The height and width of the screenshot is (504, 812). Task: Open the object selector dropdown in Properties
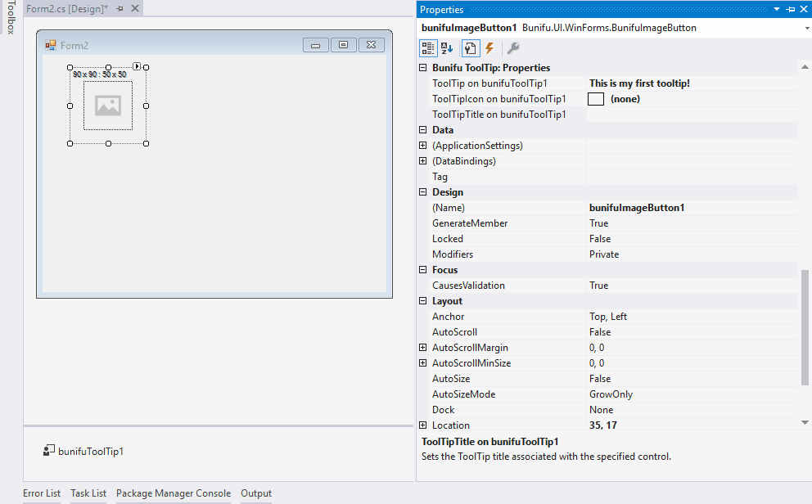coord(806,28)
